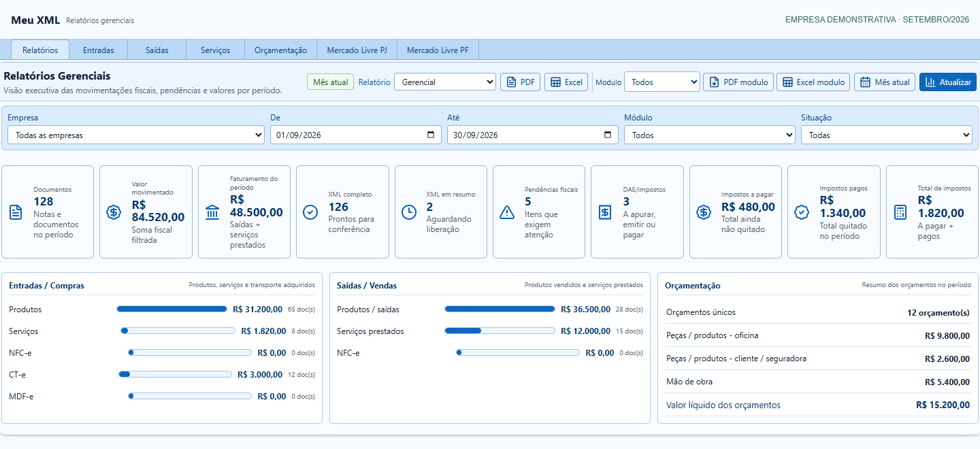
Task: Click the clock icon in XML em resumo card
Action: pos(409,212)
